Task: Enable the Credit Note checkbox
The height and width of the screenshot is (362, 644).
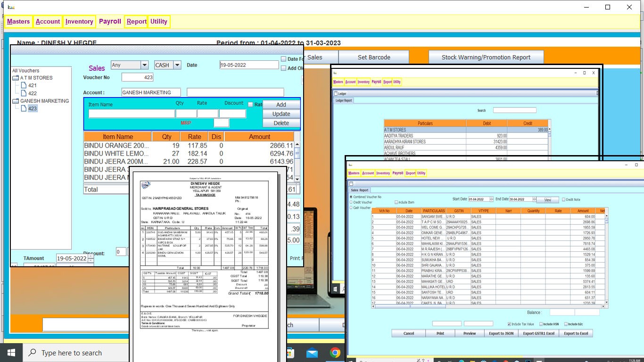Action: [x=563, y=199]
